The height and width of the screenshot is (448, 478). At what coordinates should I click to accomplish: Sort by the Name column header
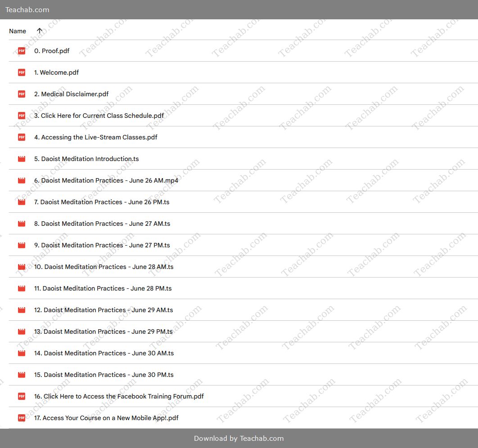[x=18, y=31]
